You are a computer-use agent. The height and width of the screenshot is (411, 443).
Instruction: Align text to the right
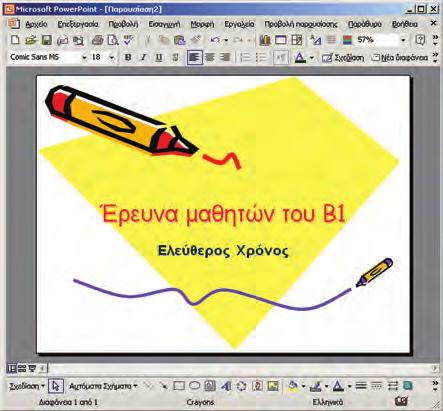tap(226, 58)
